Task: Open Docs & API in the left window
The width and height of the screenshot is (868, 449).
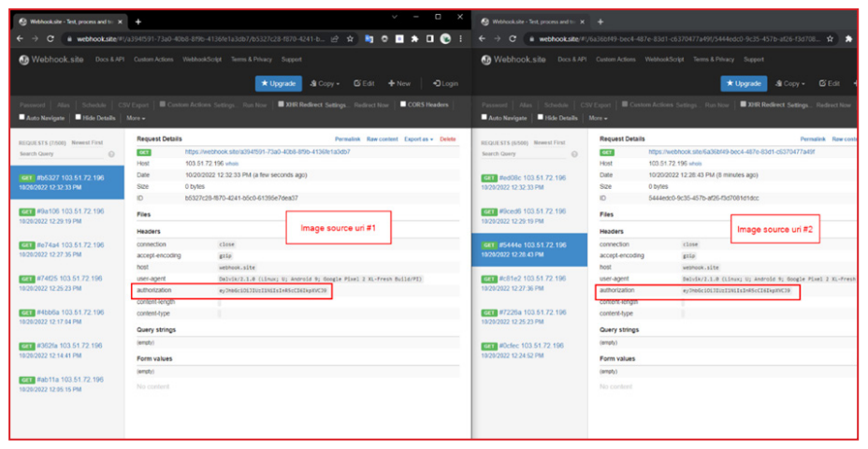Action: click(x=109, y=60)
